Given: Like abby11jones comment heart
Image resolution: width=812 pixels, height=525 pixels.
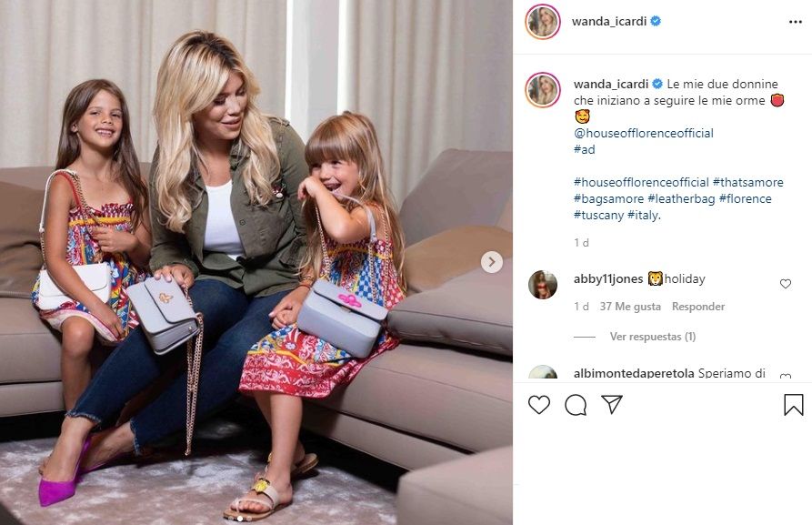Looking at the screenshot, I should pos(786,284).
